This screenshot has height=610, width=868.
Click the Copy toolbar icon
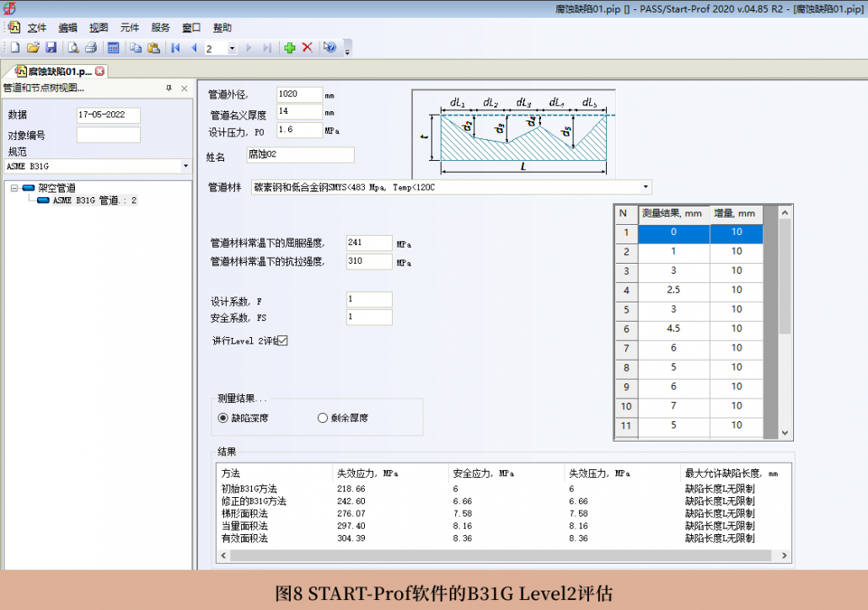click(x=136, y=48)
